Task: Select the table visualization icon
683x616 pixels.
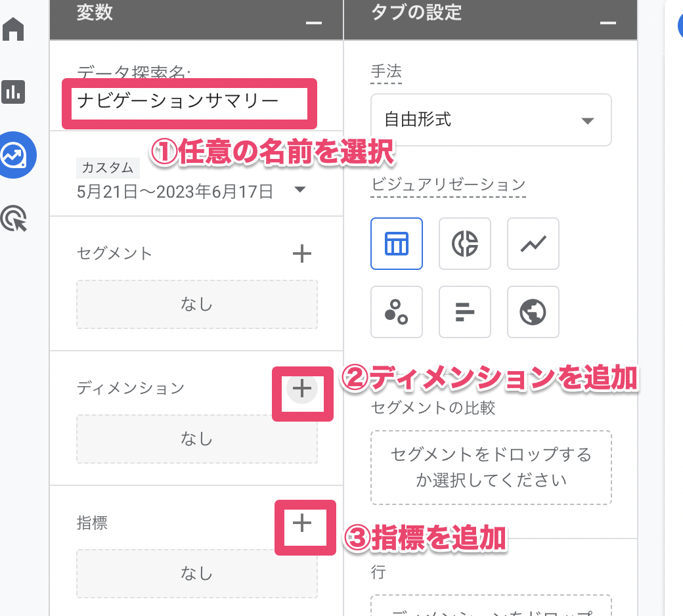Action: [x=397, y=244]
